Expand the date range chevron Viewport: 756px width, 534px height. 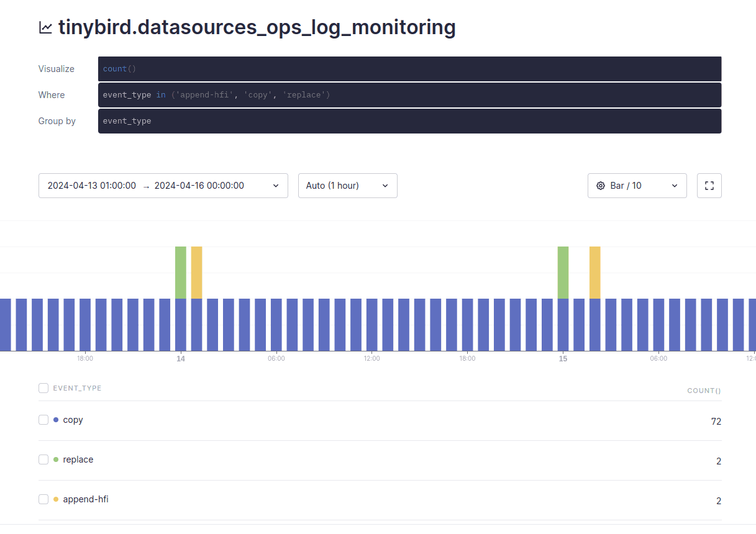pyautogui.click(x=276, y=186)
